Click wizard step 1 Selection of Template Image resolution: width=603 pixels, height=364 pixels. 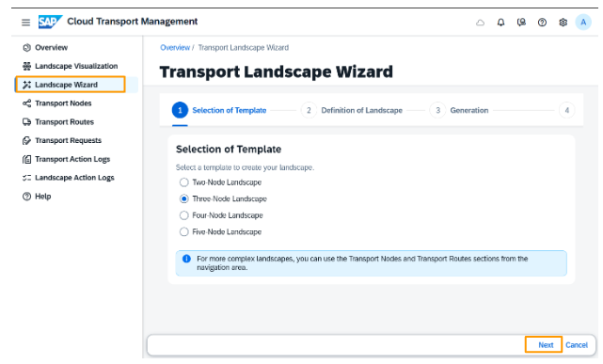(x=219, y=110)
